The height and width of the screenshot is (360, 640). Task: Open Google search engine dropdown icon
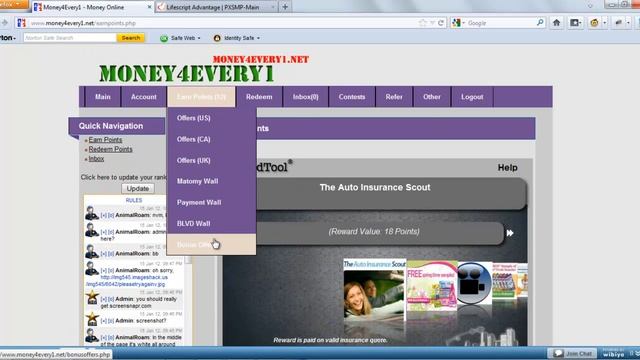[458, 23]
